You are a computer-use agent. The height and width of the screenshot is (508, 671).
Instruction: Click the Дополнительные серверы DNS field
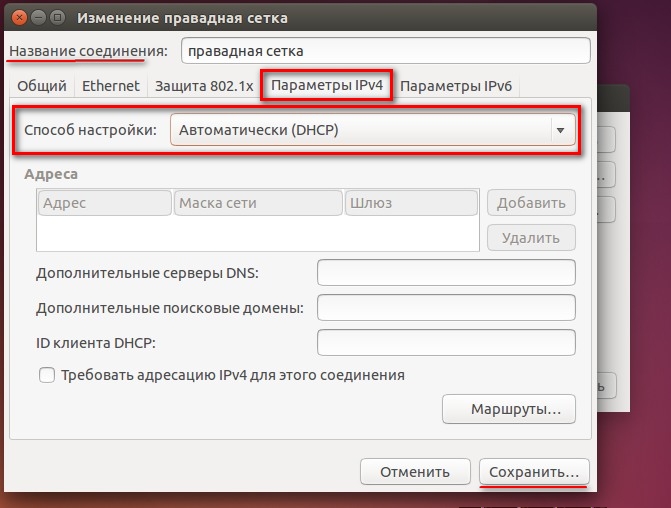click(446, 273)
